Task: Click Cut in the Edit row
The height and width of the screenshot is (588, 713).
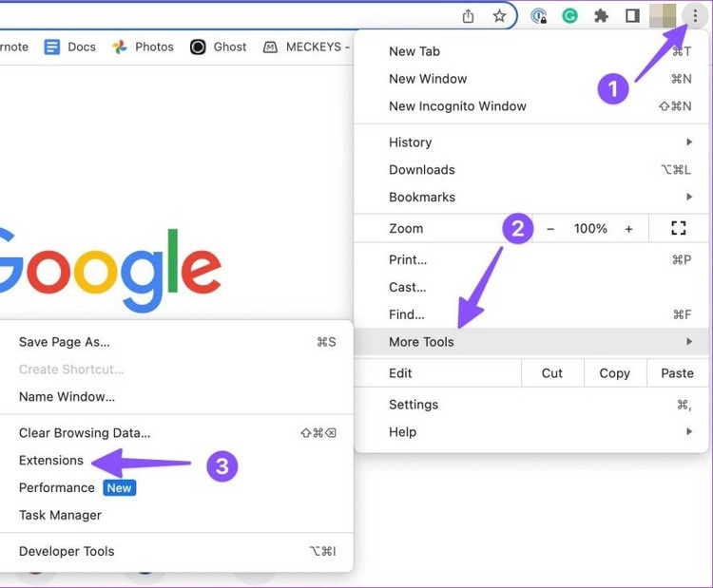Action: coord(552,373)
